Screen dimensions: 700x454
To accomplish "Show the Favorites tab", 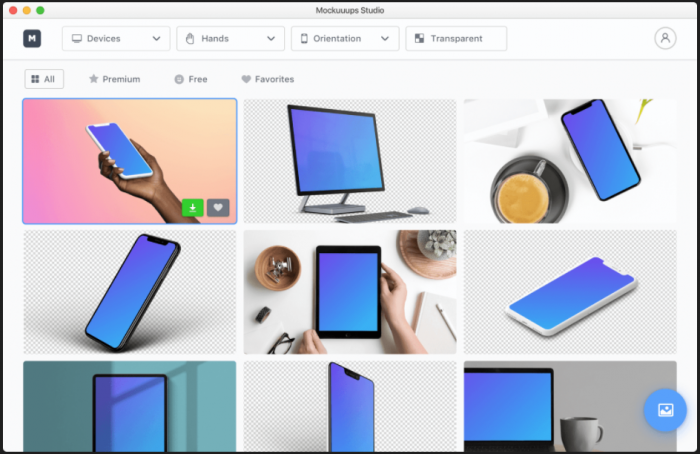I will click(x=268, y=79).
